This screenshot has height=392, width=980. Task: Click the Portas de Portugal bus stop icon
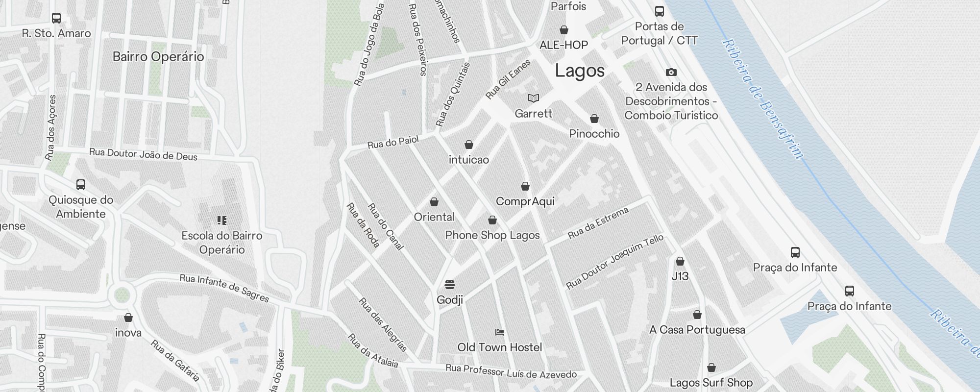coord(660,11)
